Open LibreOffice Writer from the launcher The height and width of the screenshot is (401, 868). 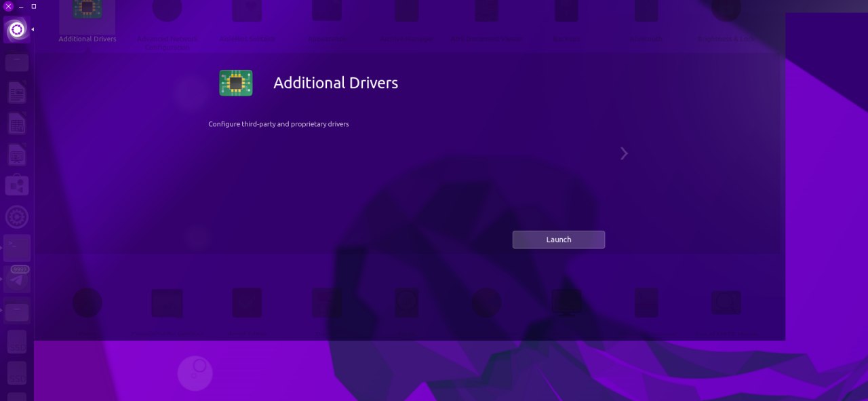coord(17,93)
